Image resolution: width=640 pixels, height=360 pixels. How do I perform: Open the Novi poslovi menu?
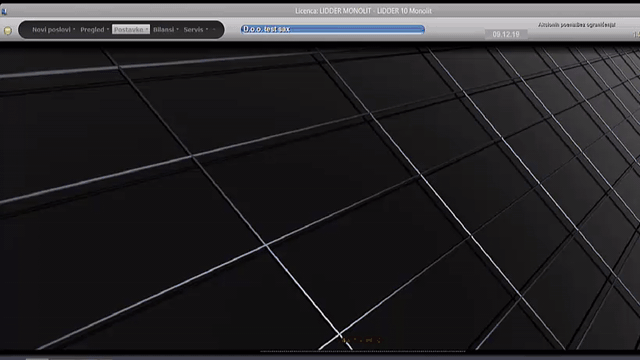click(x=51, y=29)
